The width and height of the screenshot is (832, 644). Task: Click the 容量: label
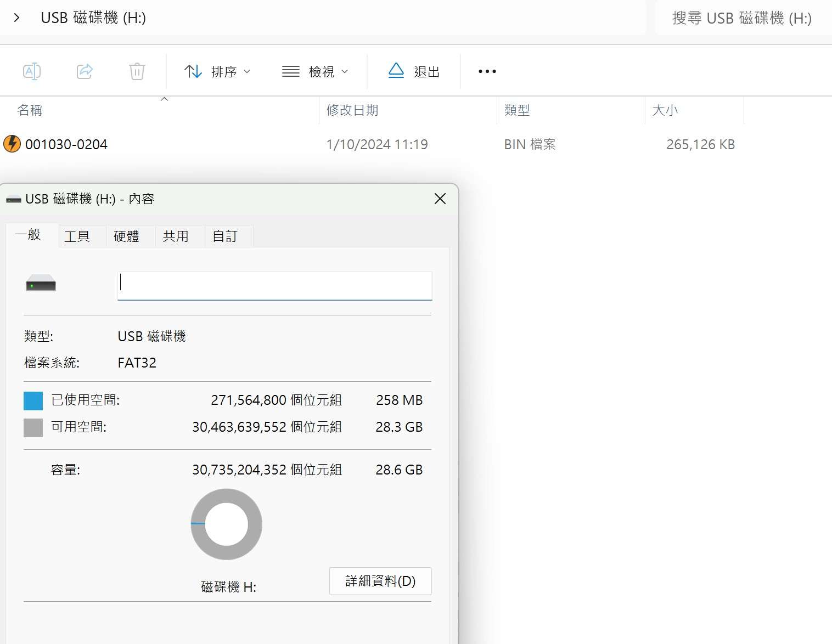click(65, 470)
